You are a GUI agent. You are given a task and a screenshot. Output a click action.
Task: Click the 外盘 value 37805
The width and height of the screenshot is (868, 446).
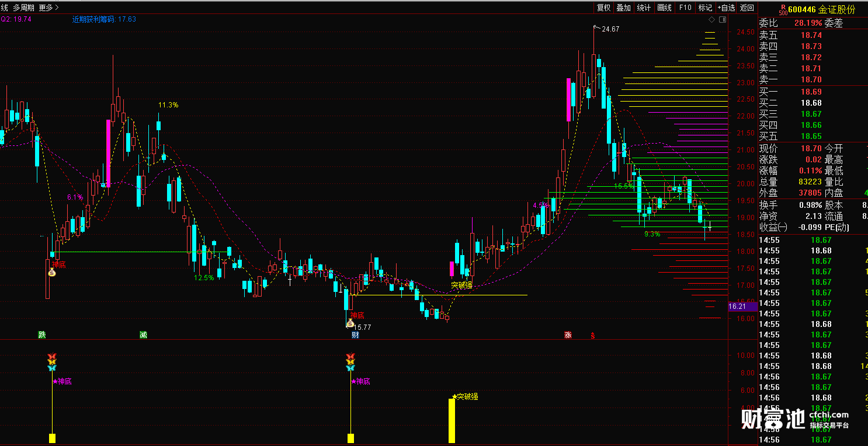810,193
